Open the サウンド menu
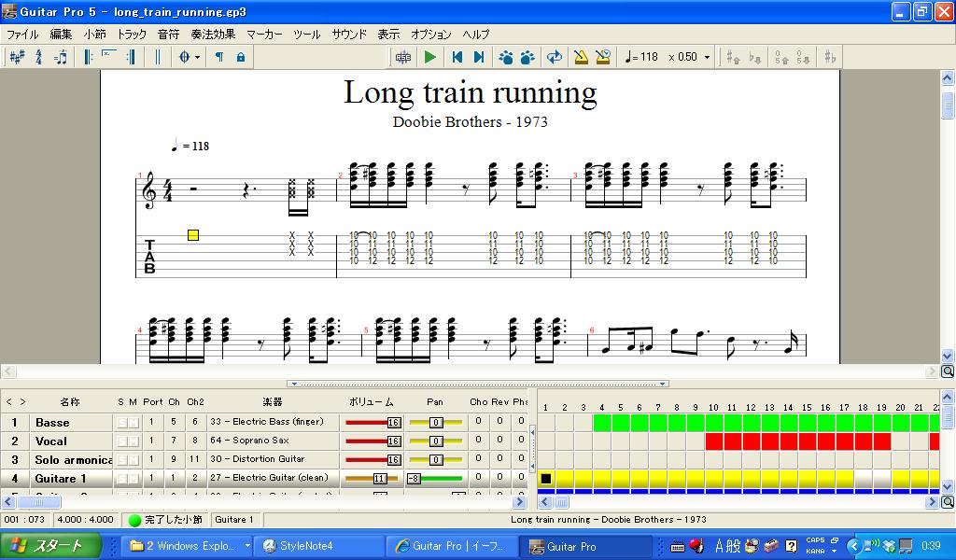956x560 pixels. point(349,35)
